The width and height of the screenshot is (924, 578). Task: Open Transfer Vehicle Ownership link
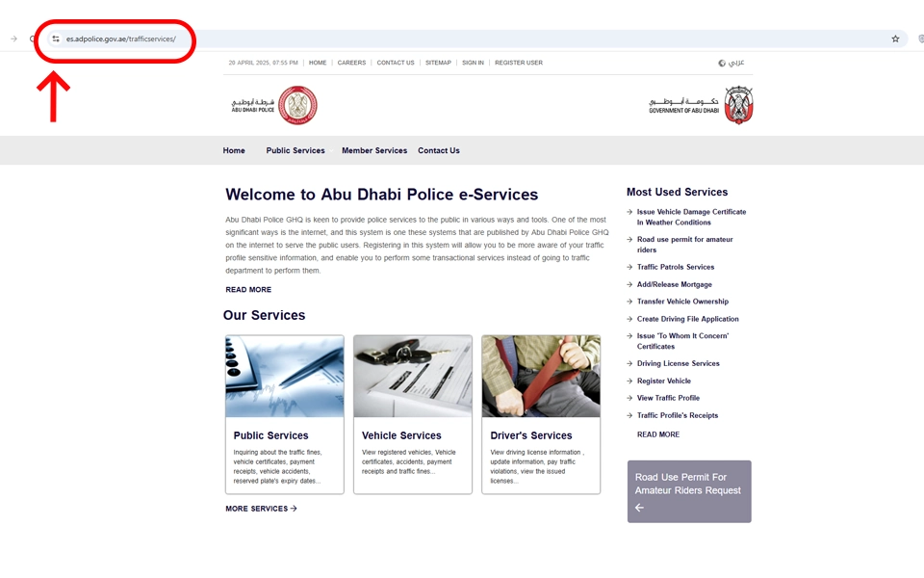coord(682,302)
